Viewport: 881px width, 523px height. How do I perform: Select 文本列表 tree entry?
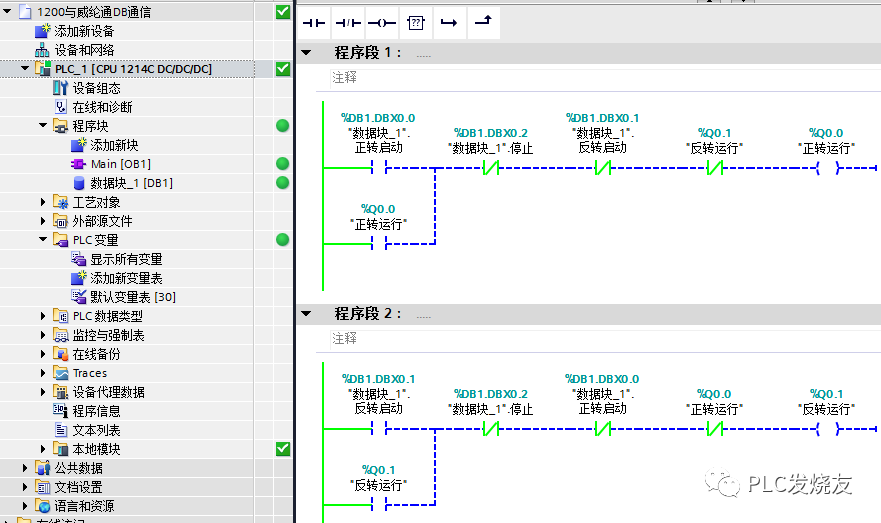[x=97, y=430]
